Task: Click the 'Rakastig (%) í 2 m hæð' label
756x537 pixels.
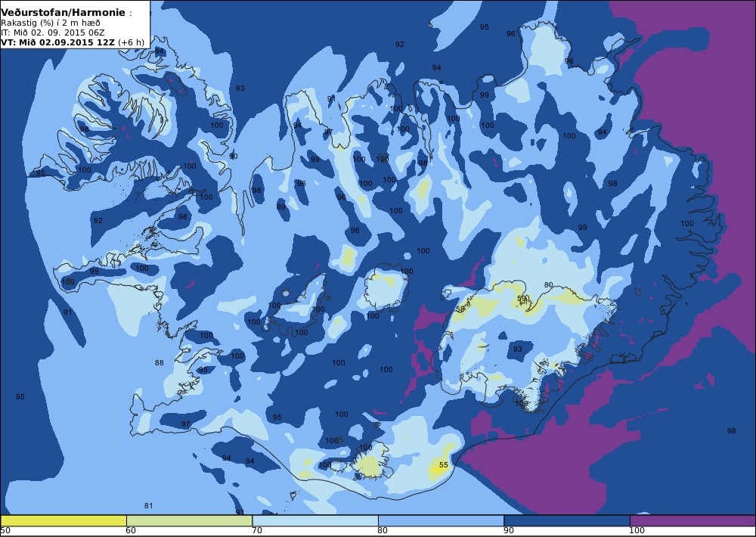Action: pyautogui.click(x=51, y=23)
